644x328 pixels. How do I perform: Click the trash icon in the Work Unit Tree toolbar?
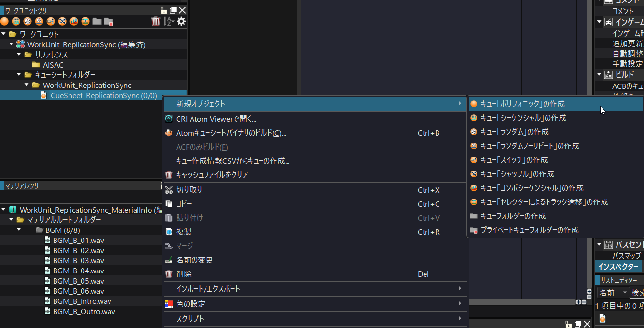tap(156, 21)
